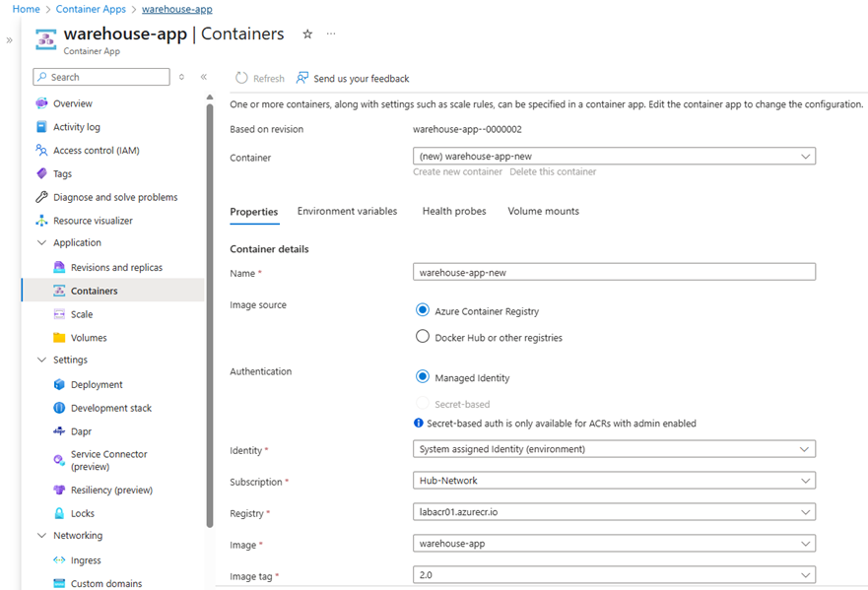Click Create new container link

click(457, 171)
